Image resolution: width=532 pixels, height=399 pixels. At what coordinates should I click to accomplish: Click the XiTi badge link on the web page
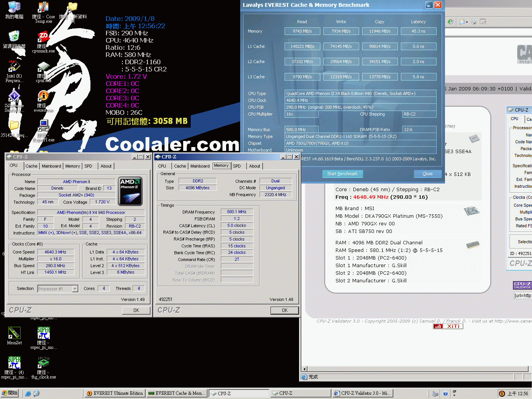point(448,326)
